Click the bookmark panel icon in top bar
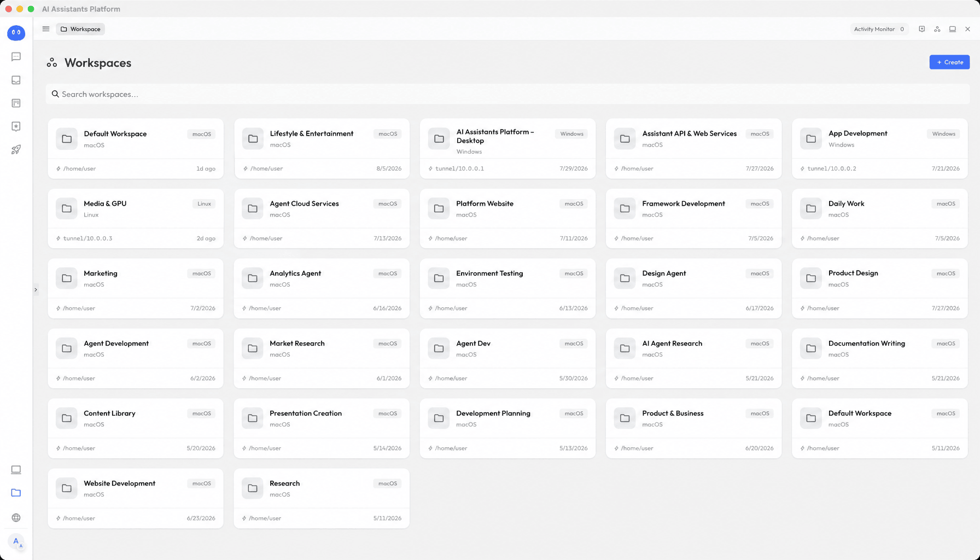This screenshot has width=980, height=560. [921, 29]
